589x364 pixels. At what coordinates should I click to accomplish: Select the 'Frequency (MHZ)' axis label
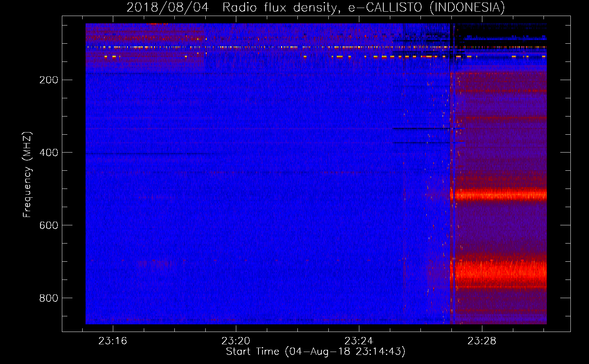(27, 175)
